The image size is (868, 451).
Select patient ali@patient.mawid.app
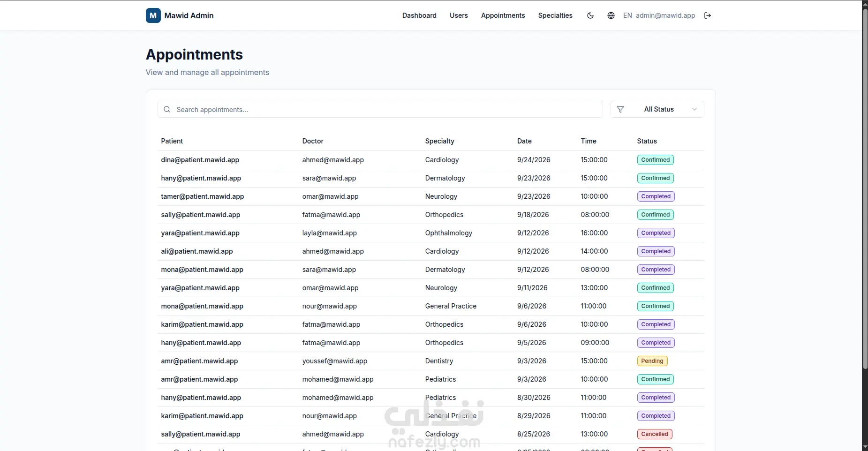coord(197,251)
